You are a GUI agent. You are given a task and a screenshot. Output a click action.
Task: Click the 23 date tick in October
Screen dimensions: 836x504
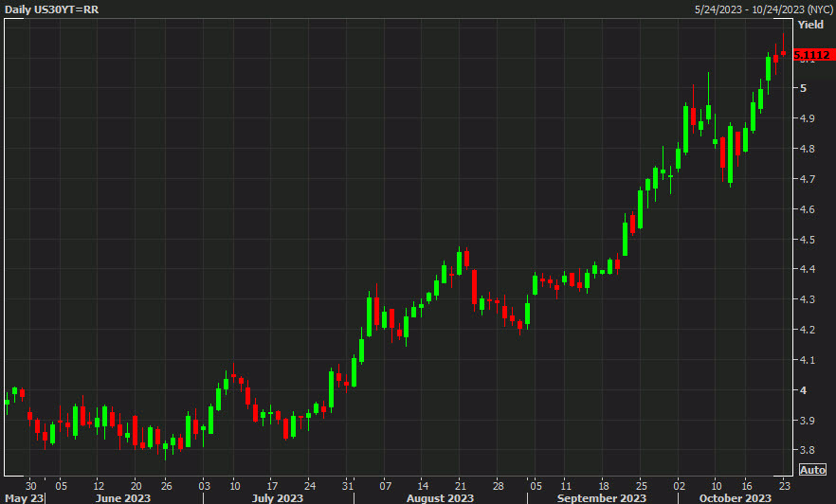point(784,486)
